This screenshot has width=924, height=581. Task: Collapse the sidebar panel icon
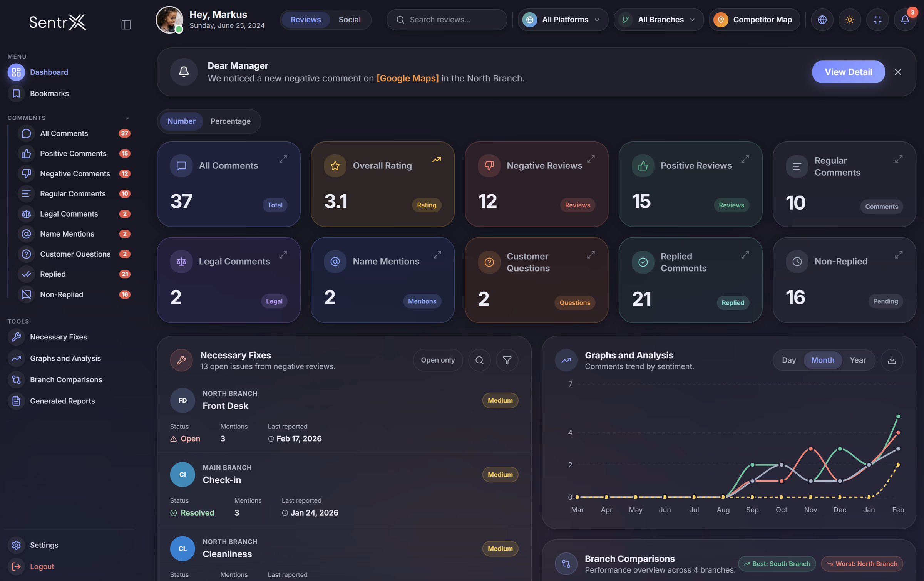(x=126, y=25)
